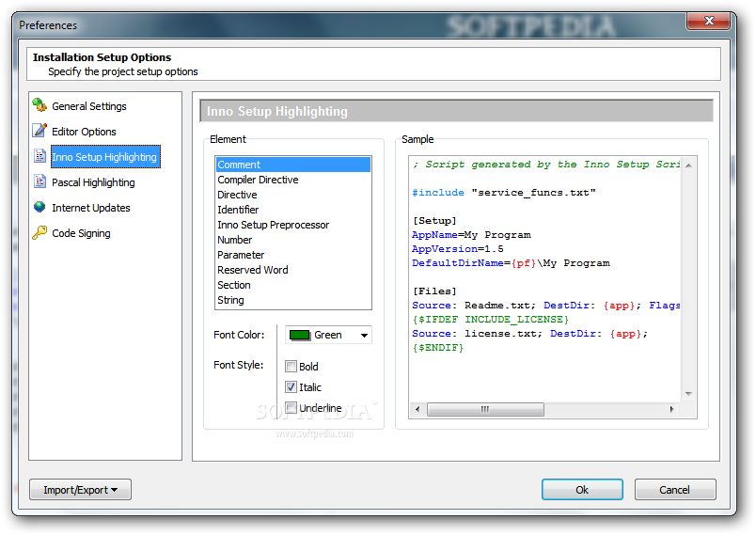Click the Source: Readme.txt sample line
This screenshot has width=756, height=535.
click(x=545, y=306)
